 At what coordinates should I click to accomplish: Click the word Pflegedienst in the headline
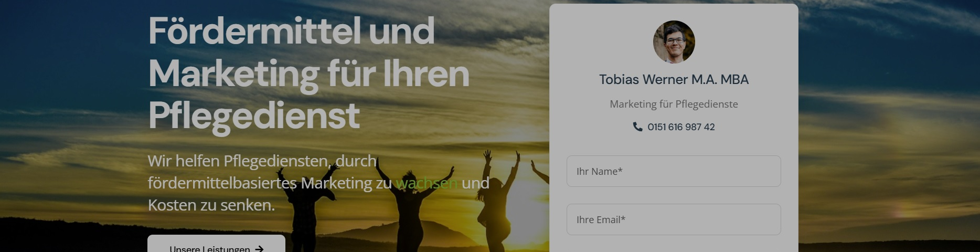pos(254,116)
